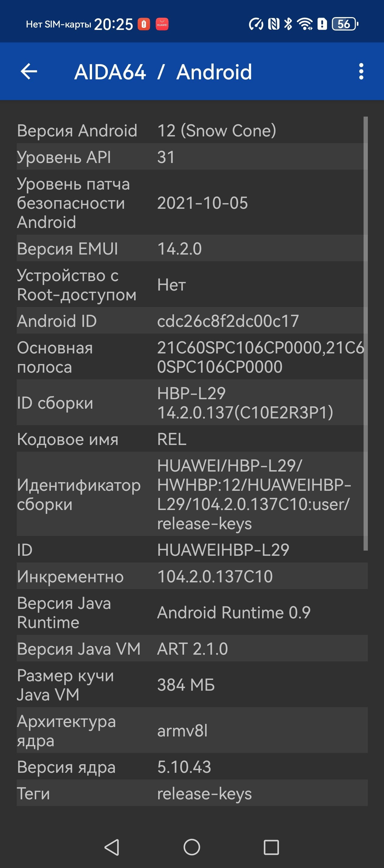Tap the Android back navigation triangle
Screen dimensions: 384x868
112,847
